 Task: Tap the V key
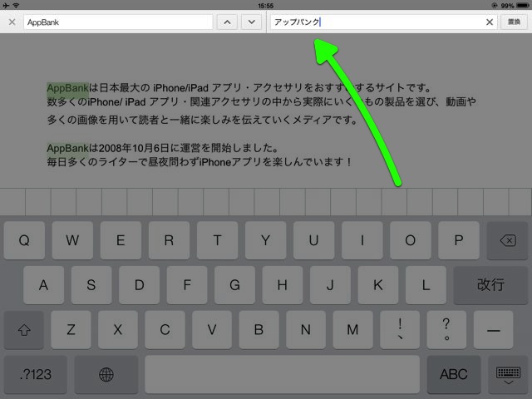[212, 330]
